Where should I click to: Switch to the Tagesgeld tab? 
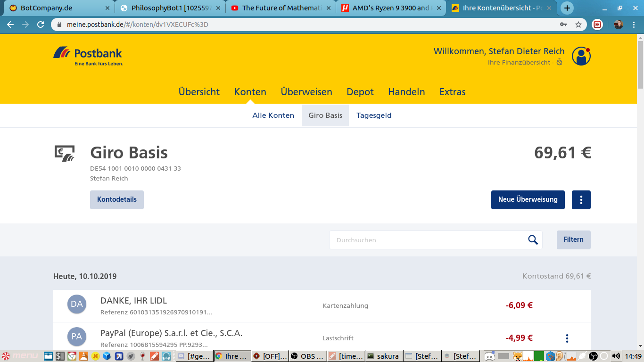click(x=374, y=115)
